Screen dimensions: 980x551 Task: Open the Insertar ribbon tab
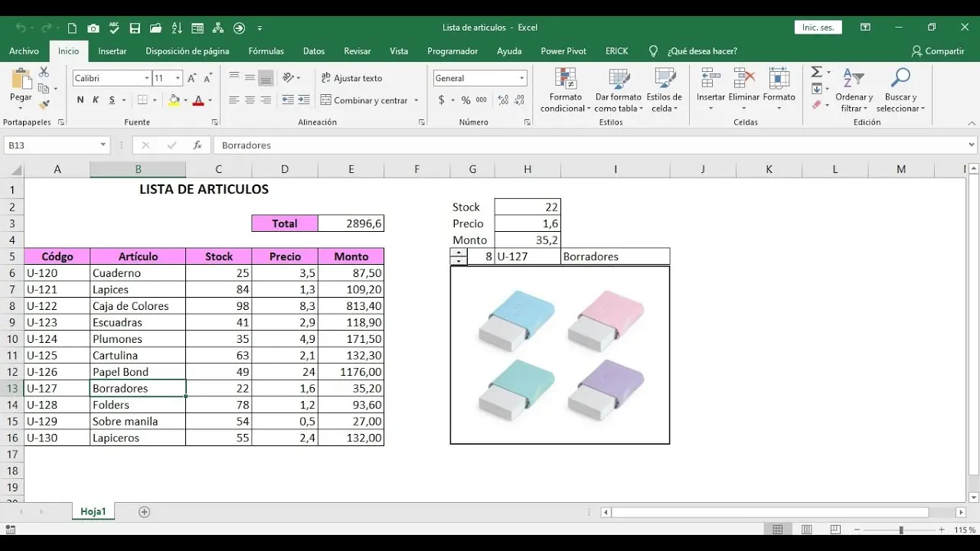tap(113, 51)
